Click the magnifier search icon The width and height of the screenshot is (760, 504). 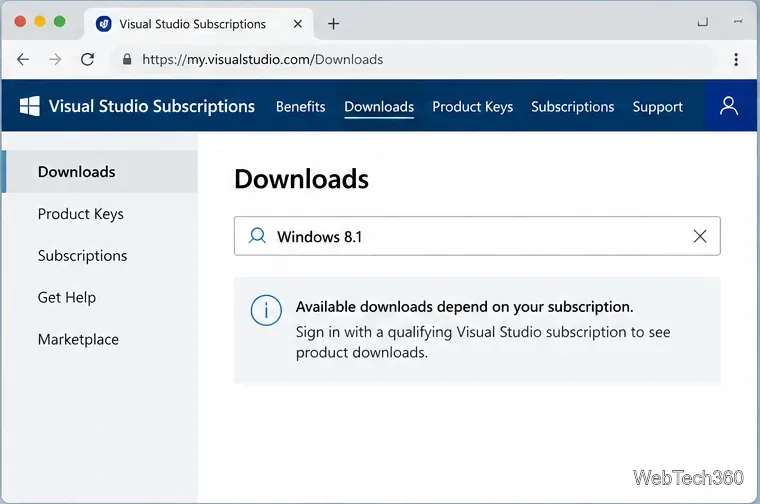tap(257, 236)
